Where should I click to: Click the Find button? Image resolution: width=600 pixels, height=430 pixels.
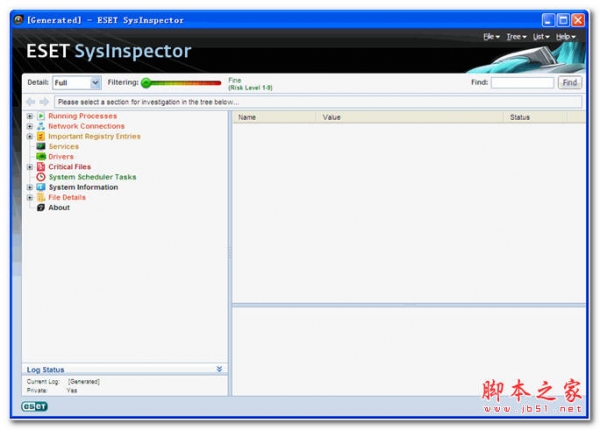pos(570,83)
